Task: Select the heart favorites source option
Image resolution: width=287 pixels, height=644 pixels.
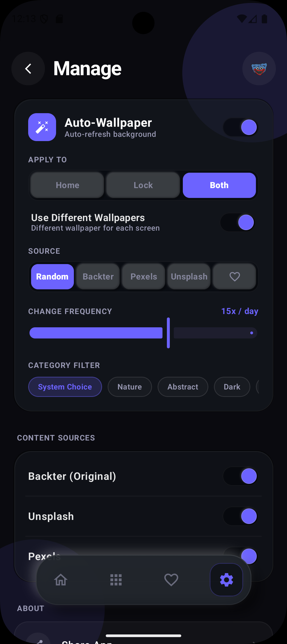Action: [x=234, y=277]
